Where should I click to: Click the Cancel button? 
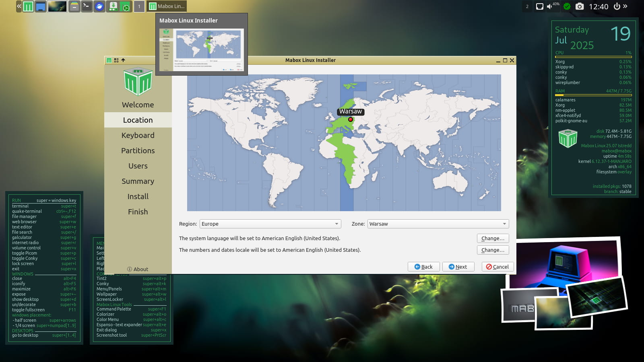[497, 267]
